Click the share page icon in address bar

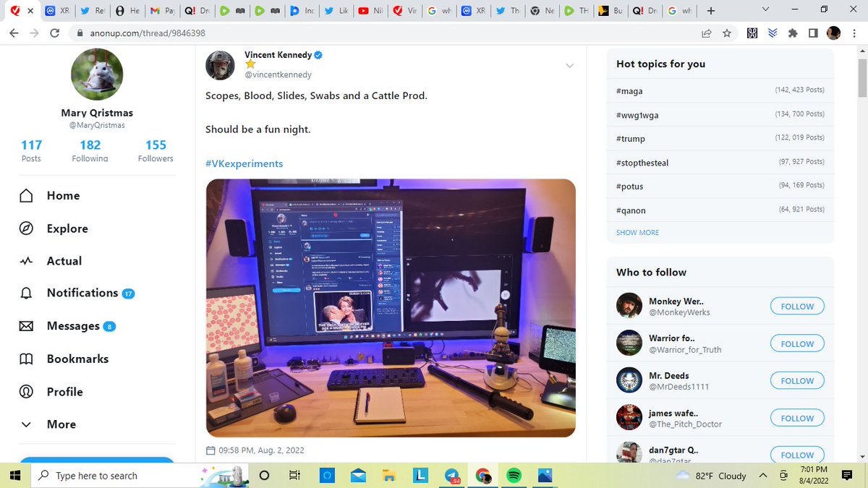click(707, 33)
